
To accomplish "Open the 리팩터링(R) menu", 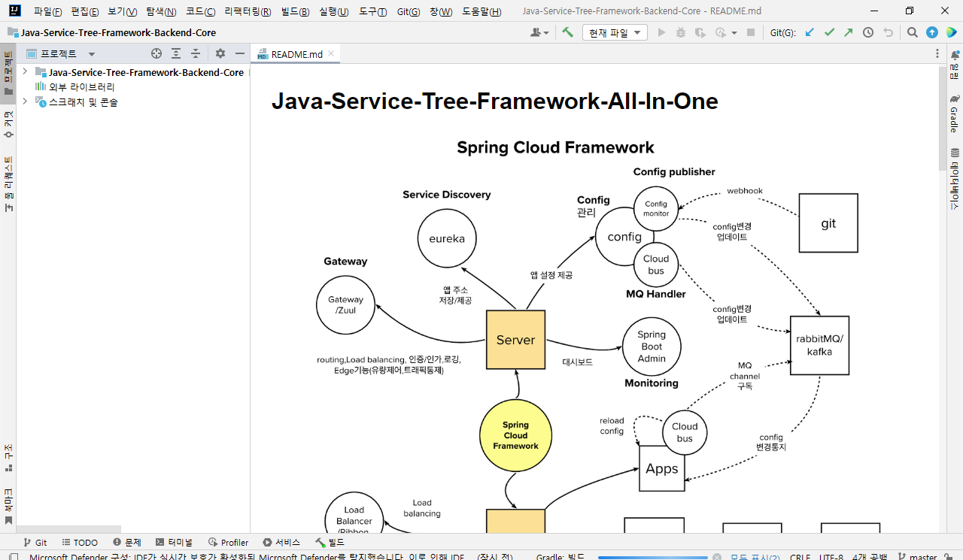I will (x=248, y=11).
